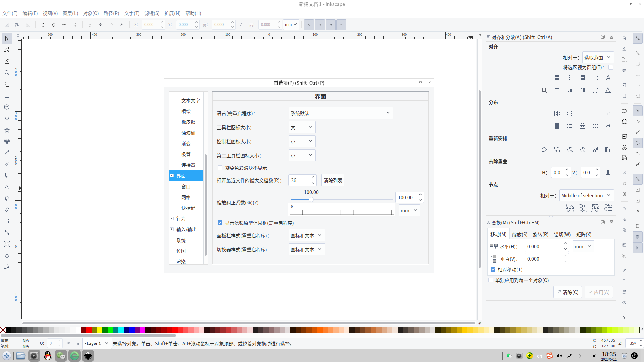Pick the black palette swatch
The image size is (644, 362).
pos(8,330)
